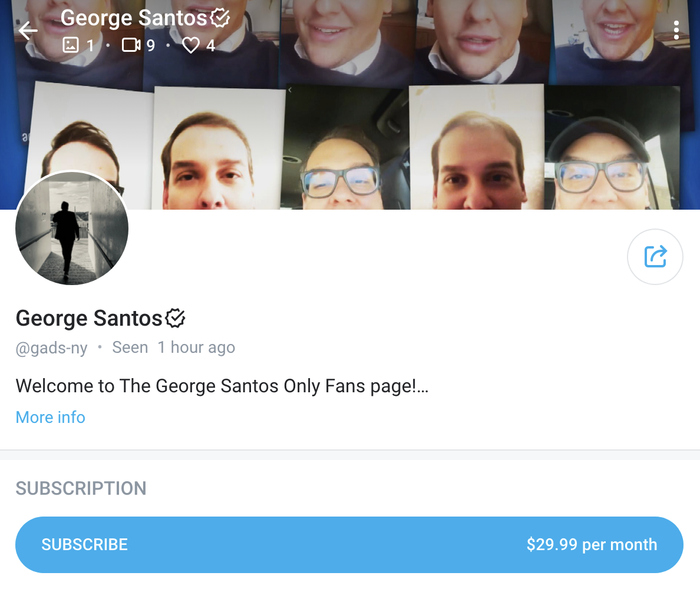Click the SUBSCRIPTION section heading
This screenshot has width=700, height=589.
click(81, 488)
